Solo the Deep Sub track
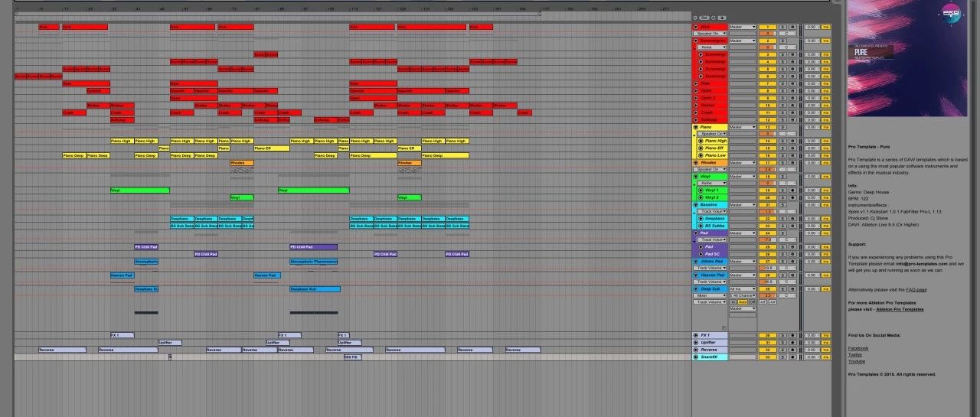Image resolution: width=980 pixels, height=417 pixels. click(x=782, y=289)
